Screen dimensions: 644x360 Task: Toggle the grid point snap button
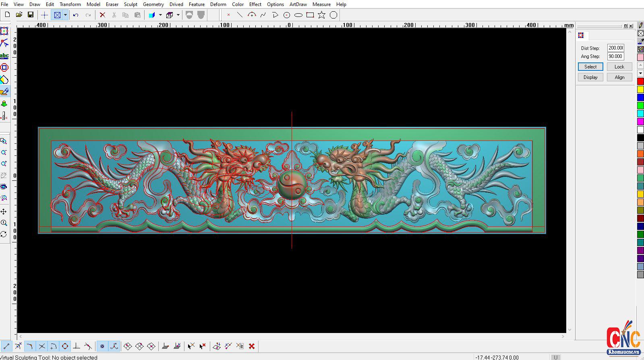pyautogui.click(x=102, y=346)
